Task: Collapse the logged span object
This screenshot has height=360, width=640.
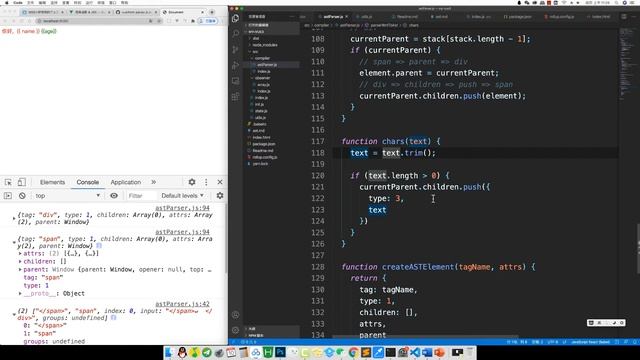Action: click(x=14, y=242)
